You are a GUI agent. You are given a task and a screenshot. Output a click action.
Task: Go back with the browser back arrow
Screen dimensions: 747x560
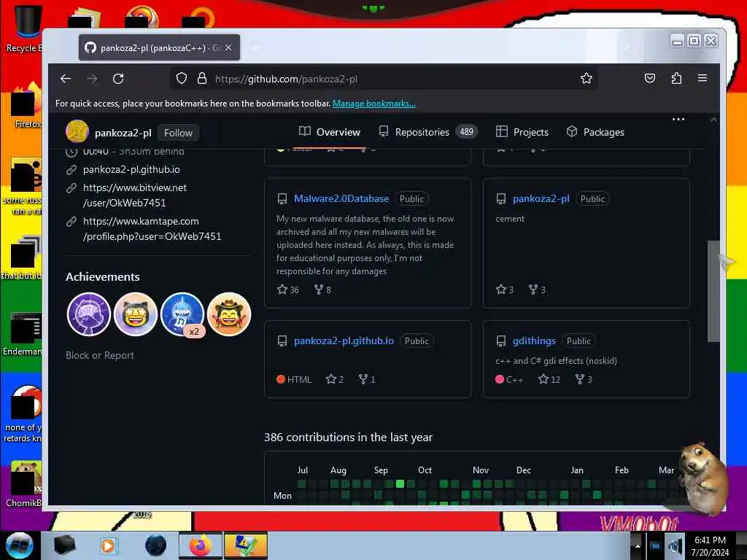click(x=66, y=79)
